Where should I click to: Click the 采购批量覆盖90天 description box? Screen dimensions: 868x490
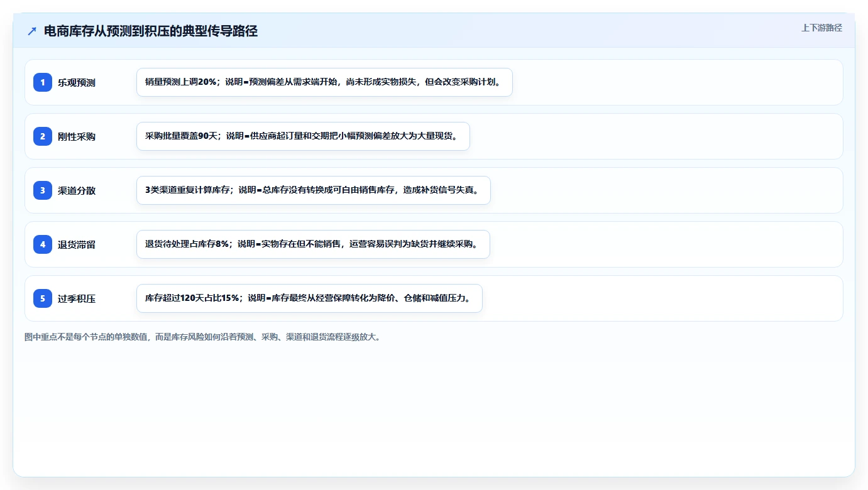pos(303,136)
